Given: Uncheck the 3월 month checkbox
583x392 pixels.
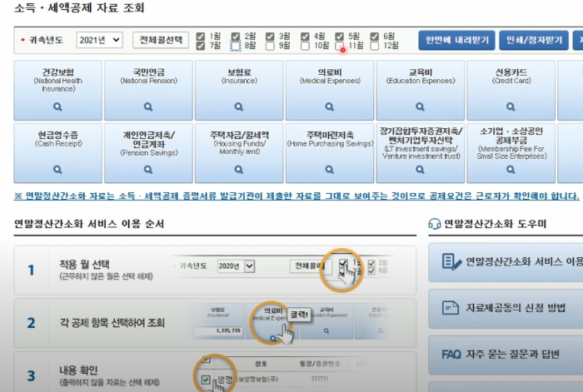Looking at the screenshot, I should coord(270,37).
